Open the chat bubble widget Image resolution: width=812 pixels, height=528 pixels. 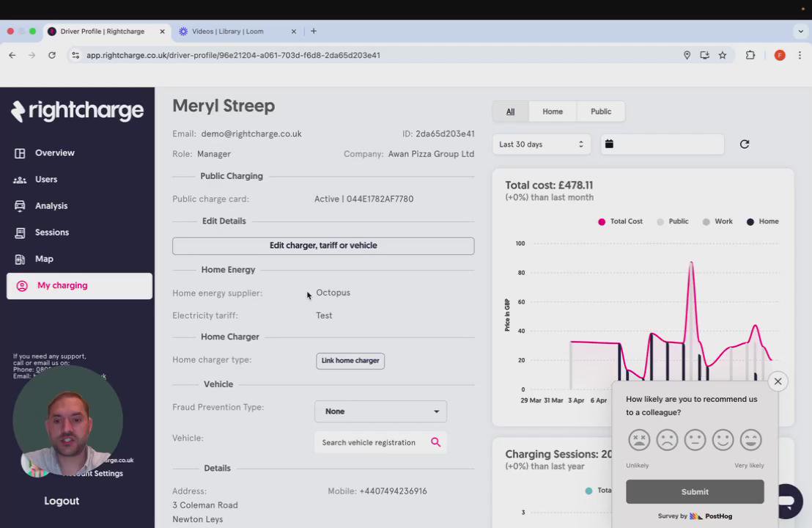pos(788,501)
